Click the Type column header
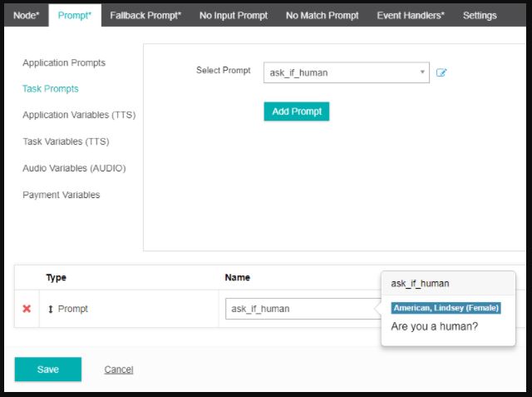The width and height of the screenshot is (532, 397). point(56,277)
